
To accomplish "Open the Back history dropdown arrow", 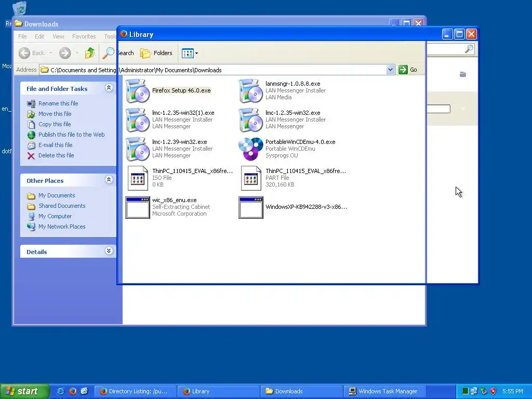I will (51, 53).
